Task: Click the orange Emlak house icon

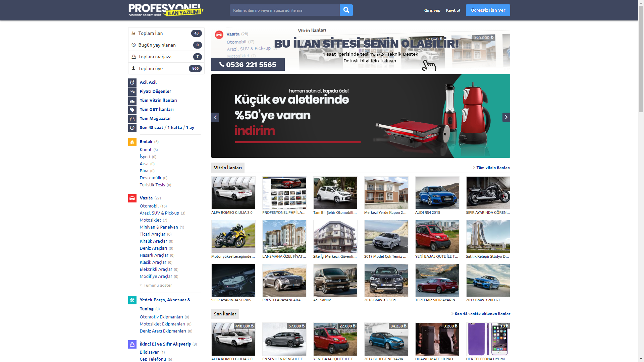Action: point(132,142)
